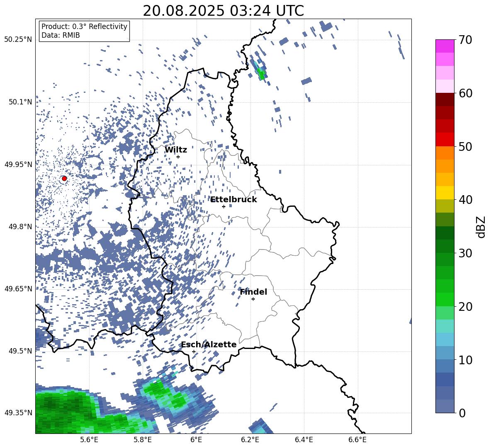Click the 6.4°E longitude label
Viewport: 491px width, 448px height.
(x=304, y=440)
